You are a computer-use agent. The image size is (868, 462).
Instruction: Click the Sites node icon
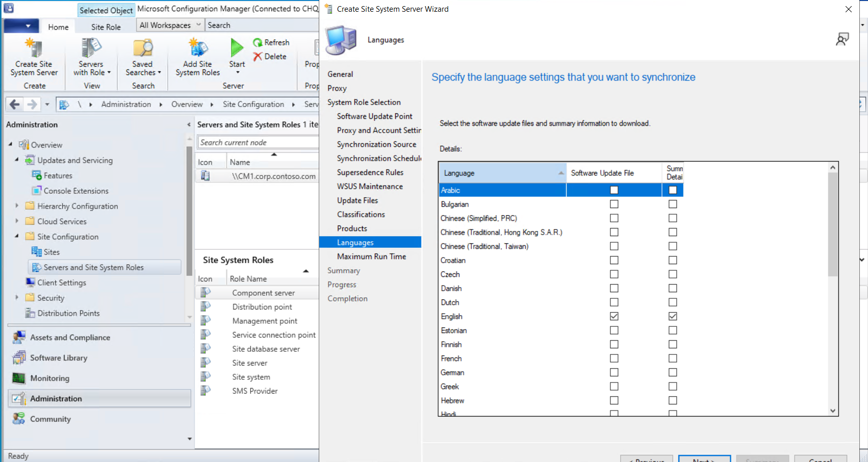37,252
